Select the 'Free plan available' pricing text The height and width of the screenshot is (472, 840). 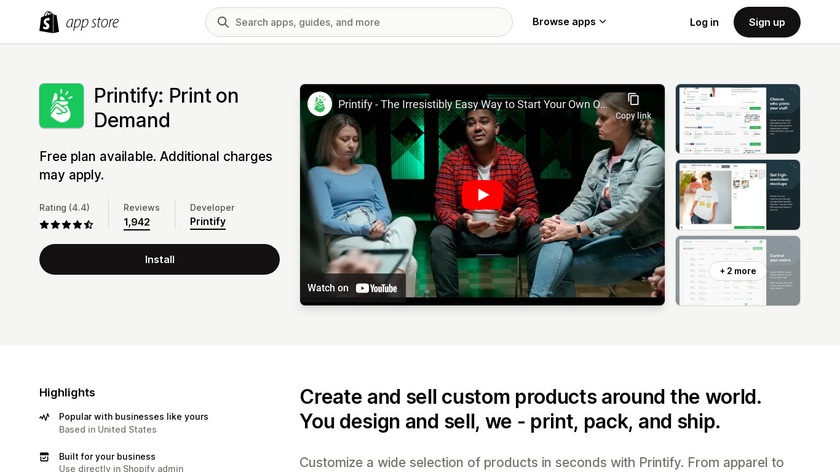[155, 166]
